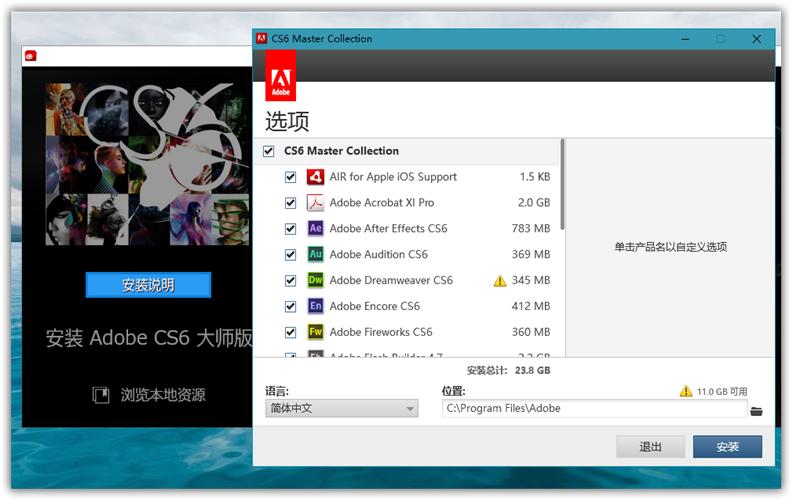Click the After Effects CS6 Ae icon
792x500 pixels.
(316, 228)
